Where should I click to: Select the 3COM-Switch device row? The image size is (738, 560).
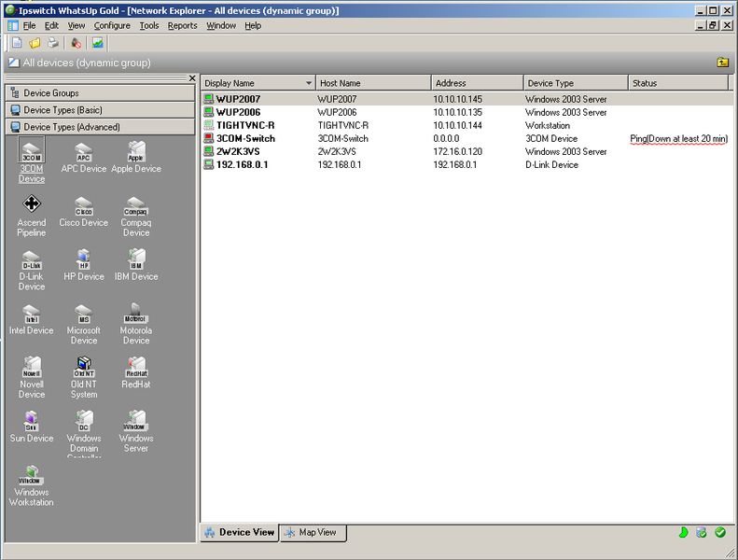(x=245, y=138)
